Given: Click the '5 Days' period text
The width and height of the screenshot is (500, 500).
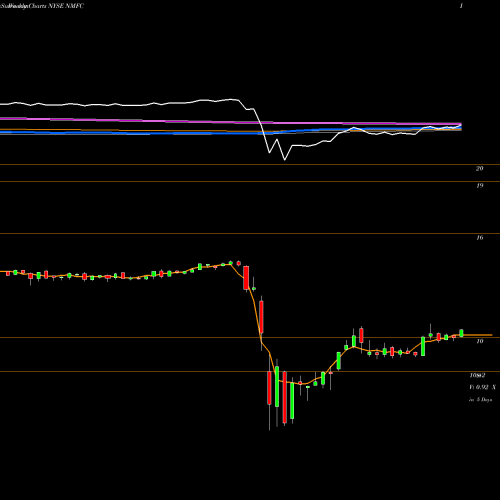Looking at the screenshot, I should pos(484,400).
